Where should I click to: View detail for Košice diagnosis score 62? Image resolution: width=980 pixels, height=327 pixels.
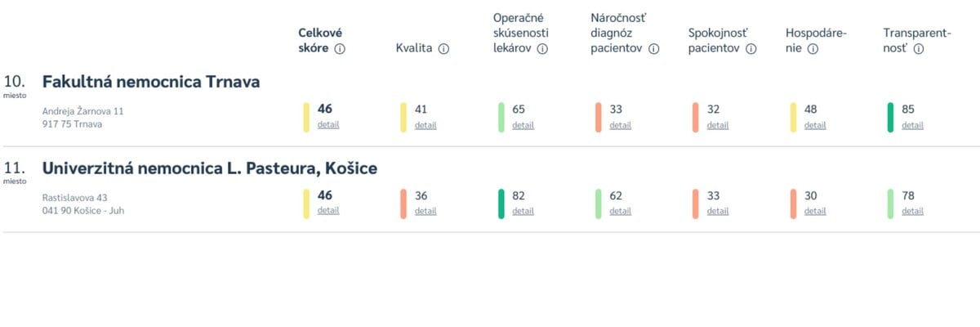[621, 211]
